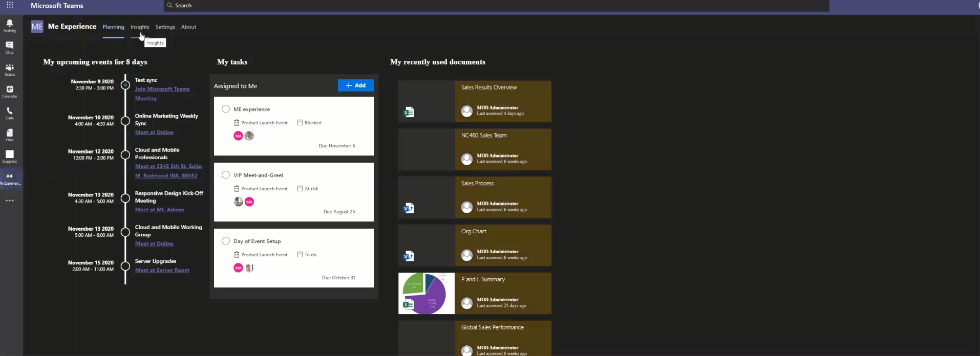Add a new task with Add button

point(356,85)
